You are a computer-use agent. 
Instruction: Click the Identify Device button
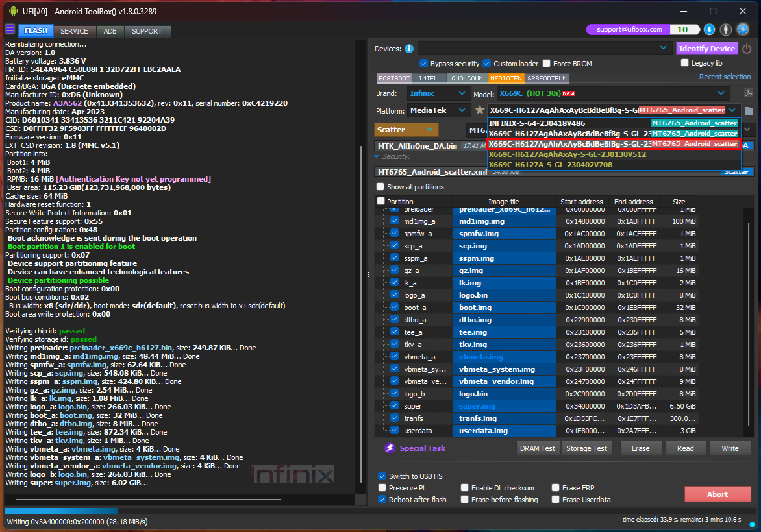(x=706, y=49)
